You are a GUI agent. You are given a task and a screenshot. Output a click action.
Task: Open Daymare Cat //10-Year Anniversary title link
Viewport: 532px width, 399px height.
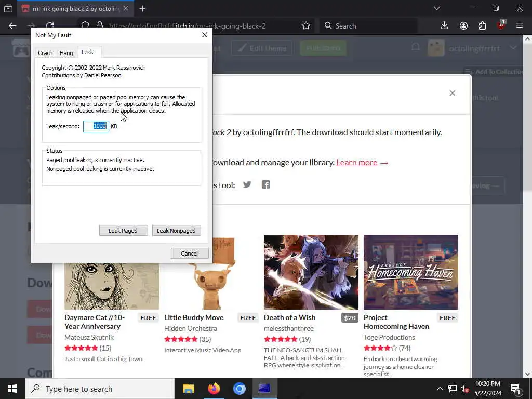[95, 322]
